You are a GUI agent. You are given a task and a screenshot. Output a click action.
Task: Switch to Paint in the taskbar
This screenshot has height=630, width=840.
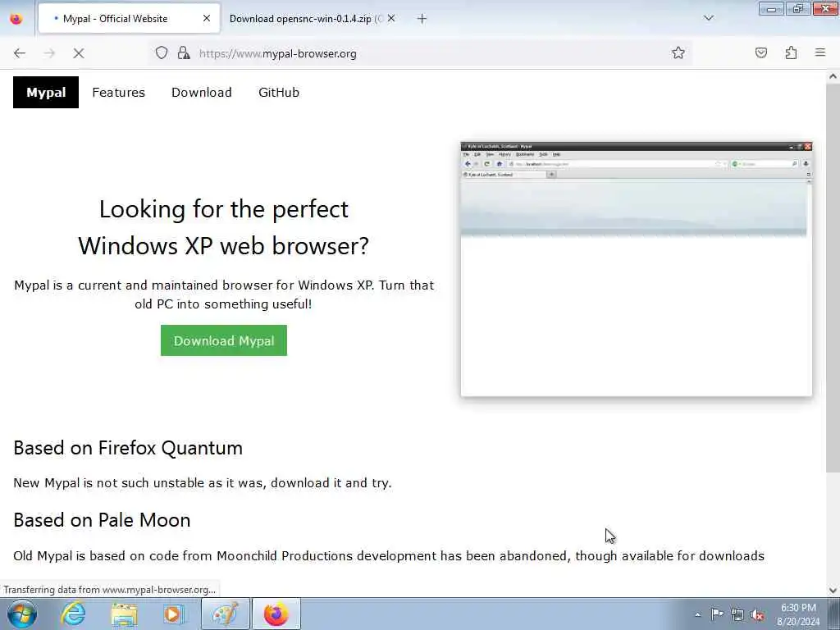226,614
